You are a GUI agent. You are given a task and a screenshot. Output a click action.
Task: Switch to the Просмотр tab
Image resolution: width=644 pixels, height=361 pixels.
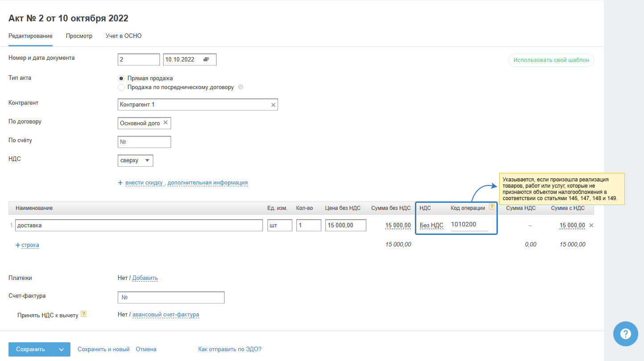79,36
